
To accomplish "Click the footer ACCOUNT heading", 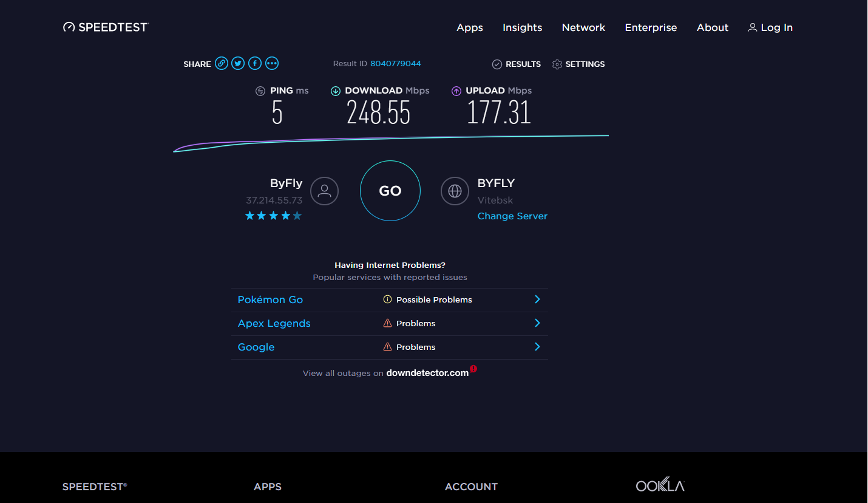I will 471,487.
